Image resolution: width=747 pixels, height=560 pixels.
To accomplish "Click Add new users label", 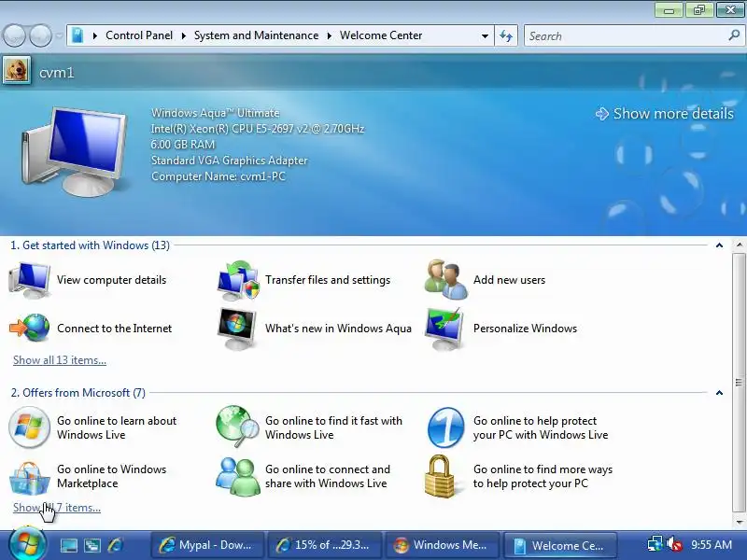I will point(509,280).
